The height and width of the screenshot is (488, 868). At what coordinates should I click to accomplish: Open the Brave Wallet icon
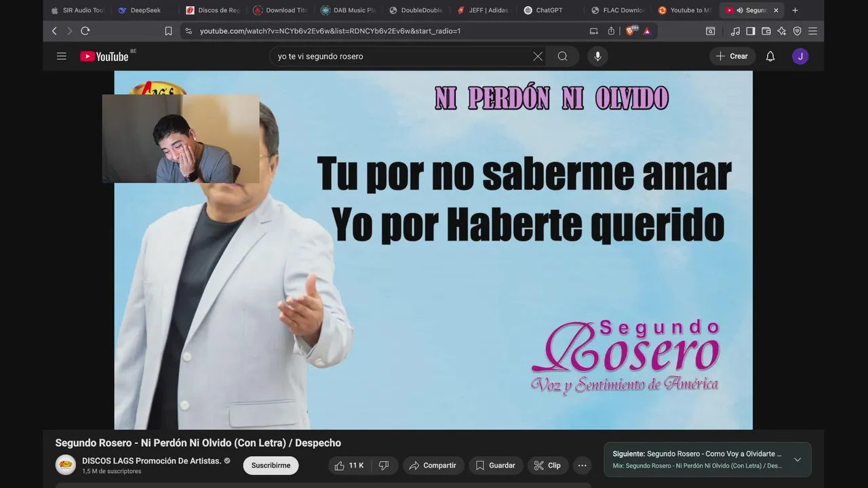[x=766, y=30]
